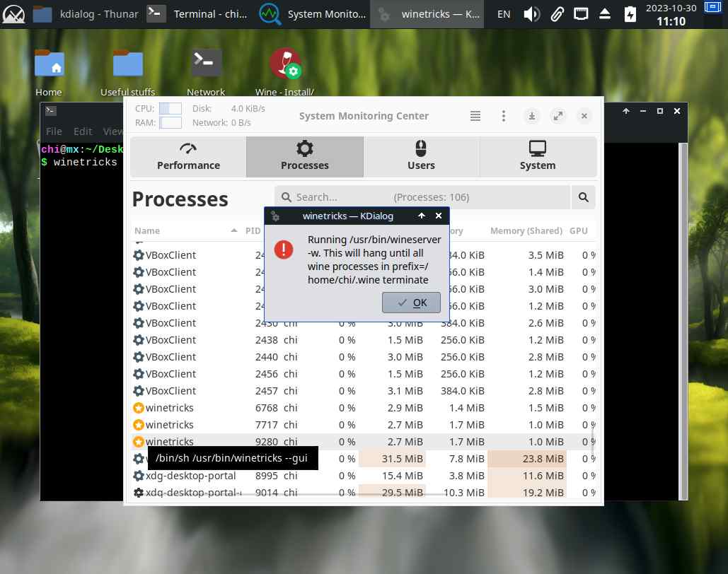
Task: Click the volume speaker tray icon
Action: [x=531, y=14]
